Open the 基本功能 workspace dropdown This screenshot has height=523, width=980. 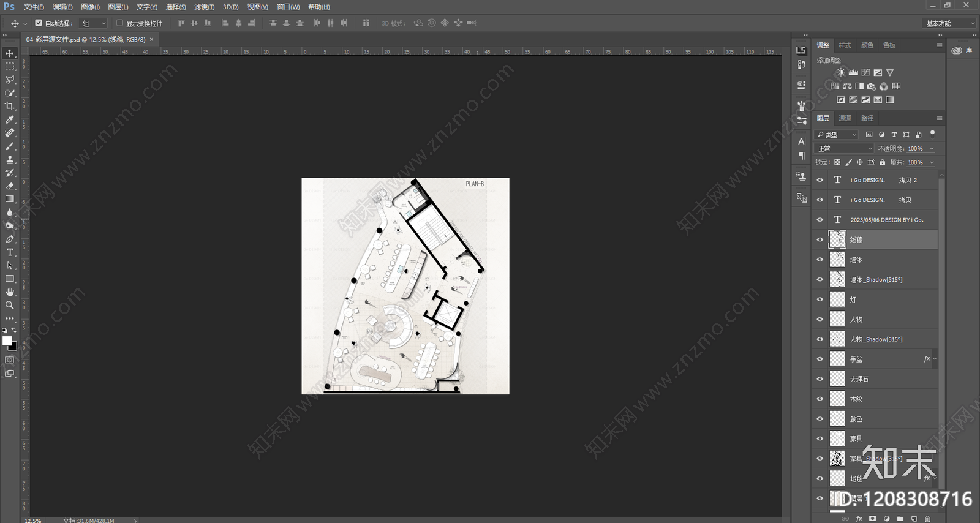tap(949, 23)
